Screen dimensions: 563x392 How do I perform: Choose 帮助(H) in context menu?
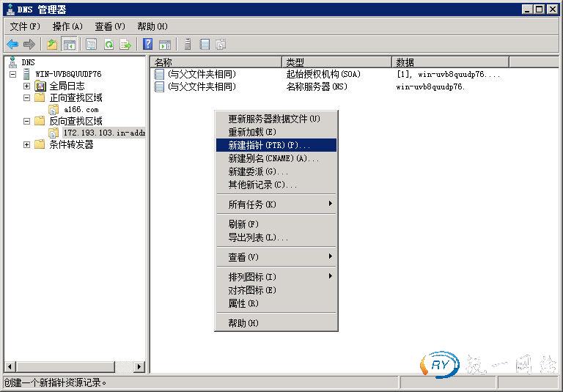click(276, 322)
